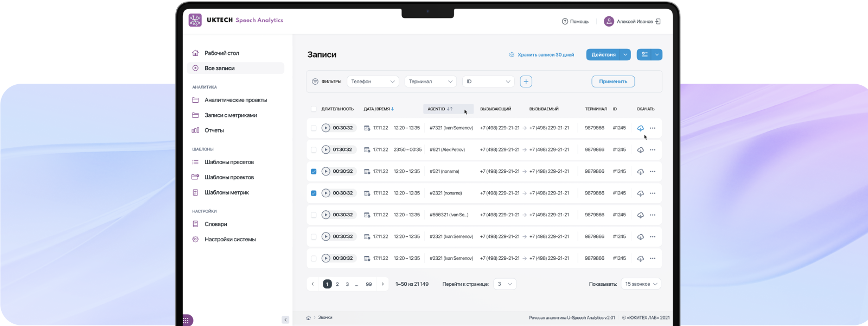Check the #621 (Alex Petrov) row checkbox
The width and height of the screenshot is (868, 326).
click(x=314, y=150)
